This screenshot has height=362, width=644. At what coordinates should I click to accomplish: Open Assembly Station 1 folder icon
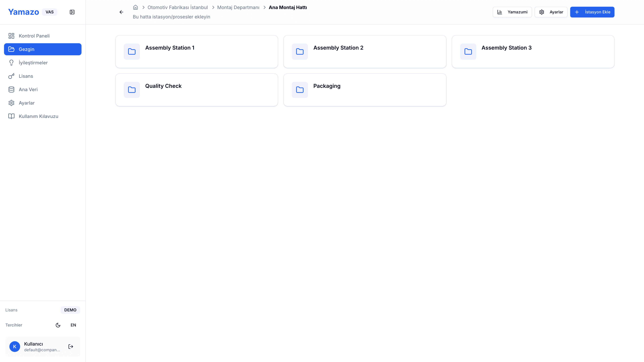click(132, 51)
